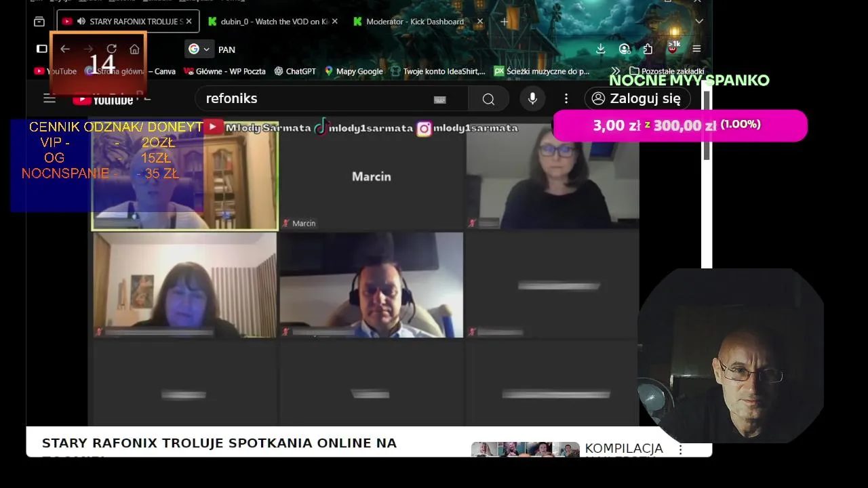Open the browser workspaces icon left of tabs
Screen dimensions: 868x488
[39, 22]
